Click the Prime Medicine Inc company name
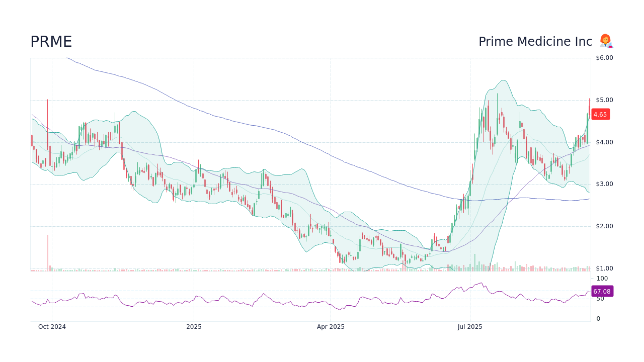644x362 pixels. pos(535,41)
